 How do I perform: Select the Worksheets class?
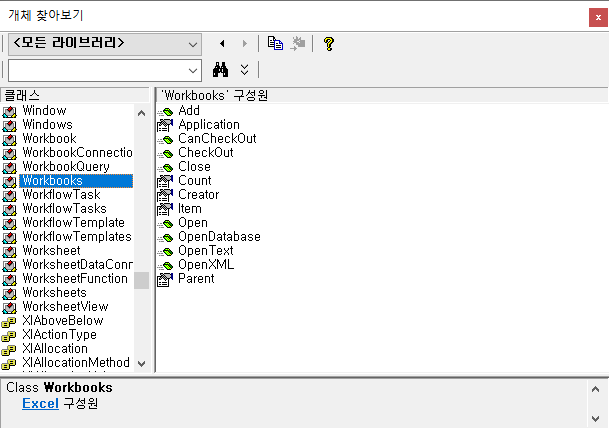coord(54,292)
